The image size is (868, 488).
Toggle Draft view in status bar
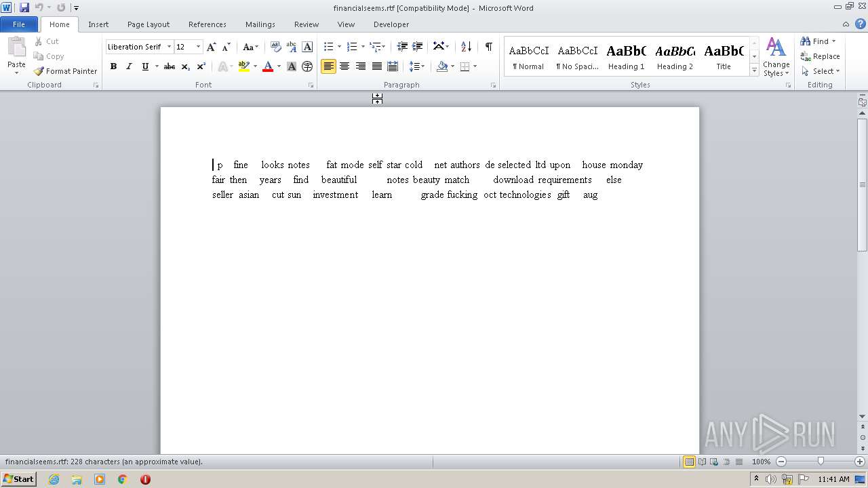click(x=738, y=462)
